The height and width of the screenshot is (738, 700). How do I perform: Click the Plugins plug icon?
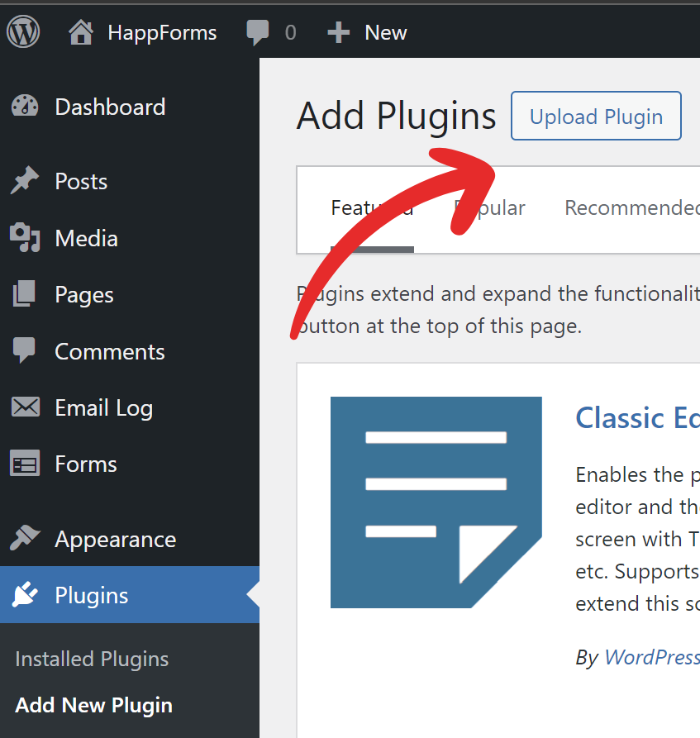pyautogui.click(x=25, y=594)
